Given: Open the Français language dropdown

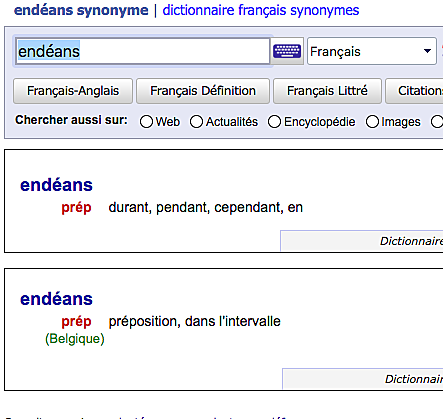Looking at the screenshot, I should (372, 51).
